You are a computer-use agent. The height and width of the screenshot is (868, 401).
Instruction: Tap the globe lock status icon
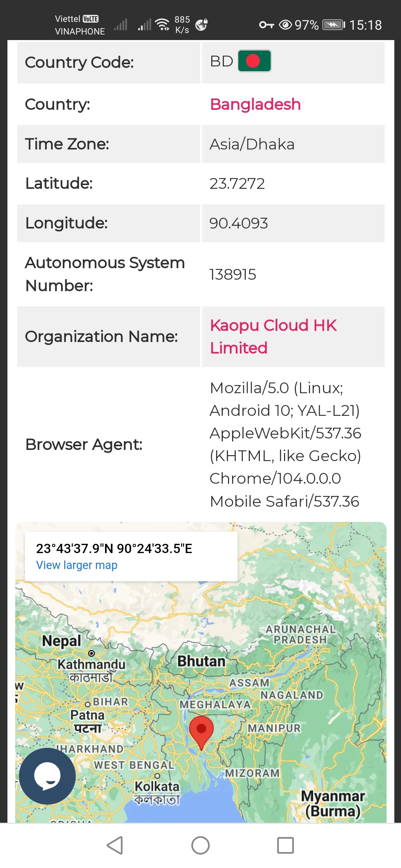[x=201, y=24]
